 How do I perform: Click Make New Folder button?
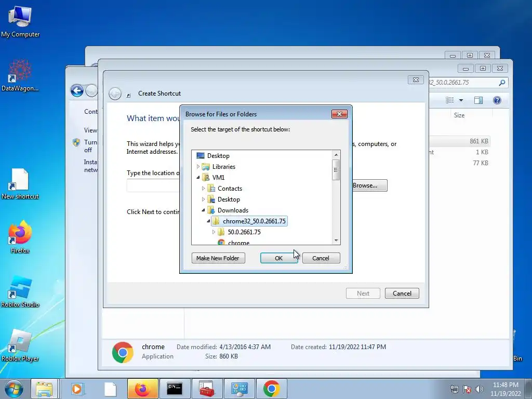click(218, 258)
